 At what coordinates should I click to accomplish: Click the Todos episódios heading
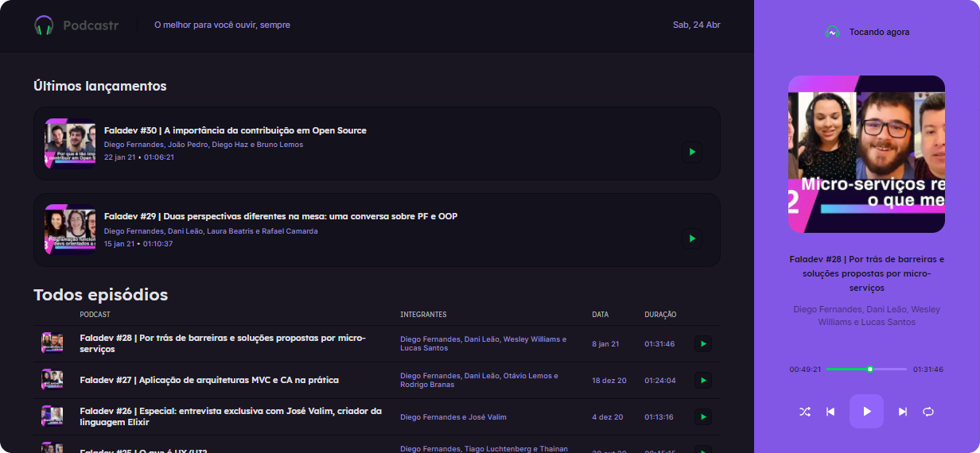tap(101, 295)
